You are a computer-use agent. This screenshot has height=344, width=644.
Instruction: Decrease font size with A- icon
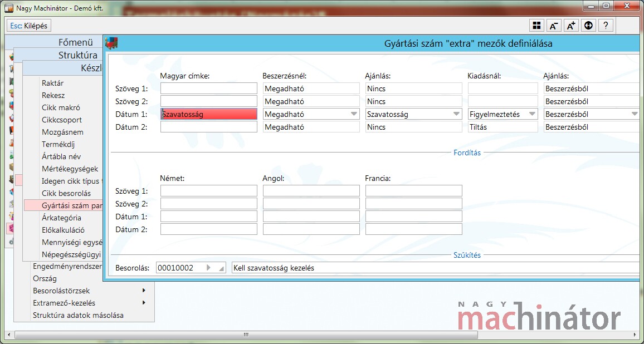554,26
